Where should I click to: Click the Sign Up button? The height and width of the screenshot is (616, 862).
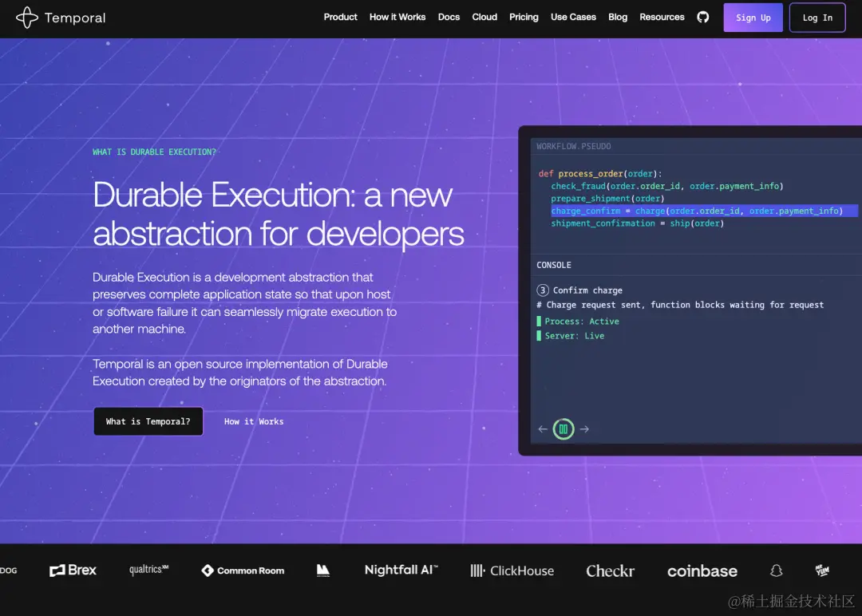click(753, 18)
